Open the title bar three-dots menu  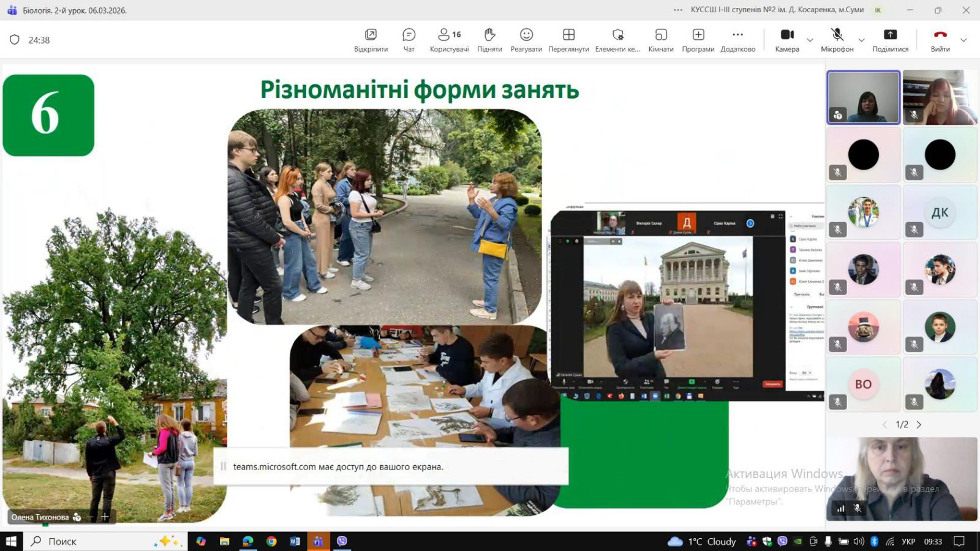point(677,10)
